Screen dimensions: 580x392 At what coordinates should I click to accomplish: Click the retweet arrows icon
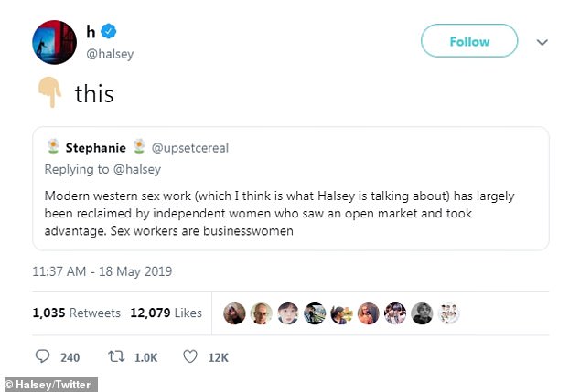115,356
